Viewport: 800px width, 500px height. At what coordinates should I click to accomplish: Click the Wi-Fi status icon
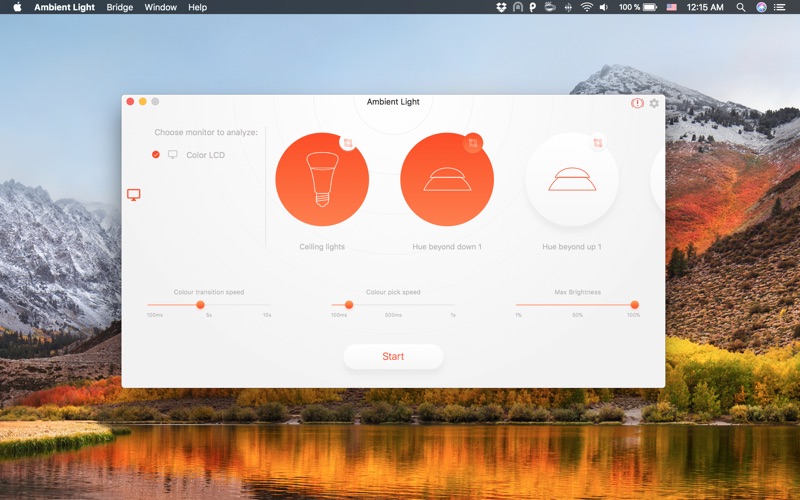587,7
